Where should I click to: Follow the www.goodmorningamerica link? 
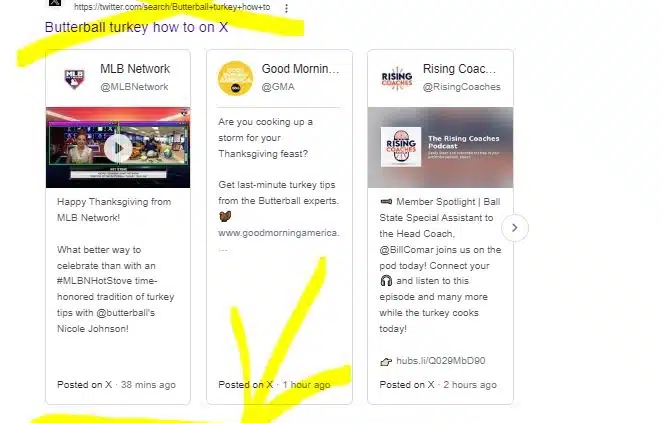coord(279,233)
